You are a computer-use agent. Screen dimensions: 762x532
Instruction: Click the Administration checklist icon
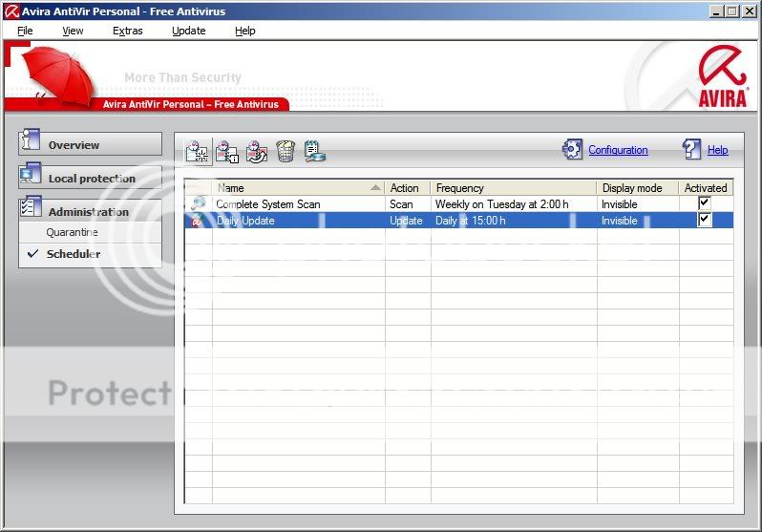[x=32, y=206]
